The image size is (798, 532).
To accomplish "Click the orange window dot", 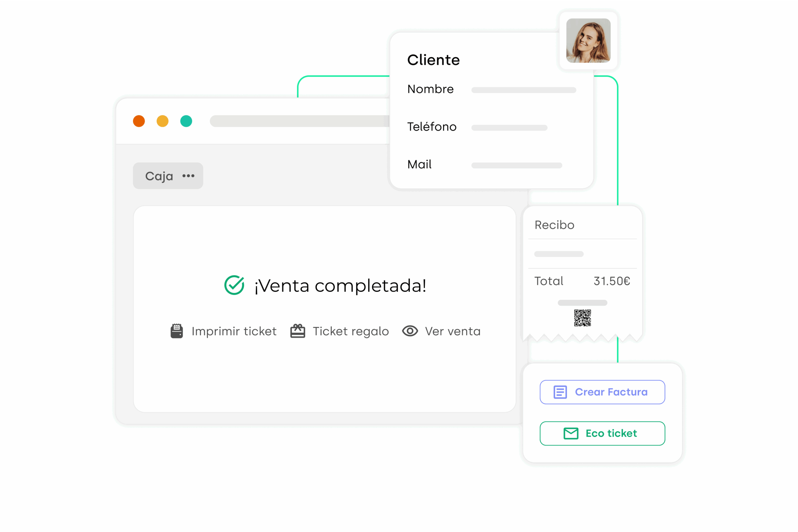I will tap(139, 121).
